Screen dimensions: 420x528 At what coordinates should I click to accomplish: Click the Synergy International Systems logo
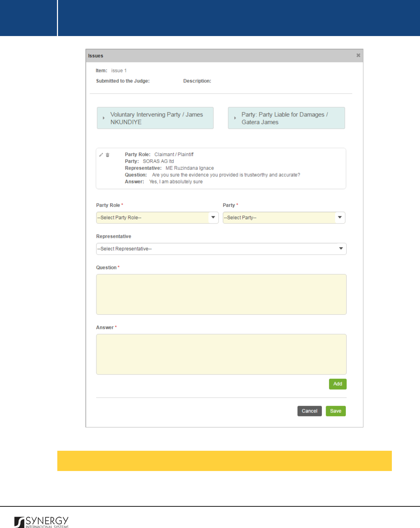point(42,522)
